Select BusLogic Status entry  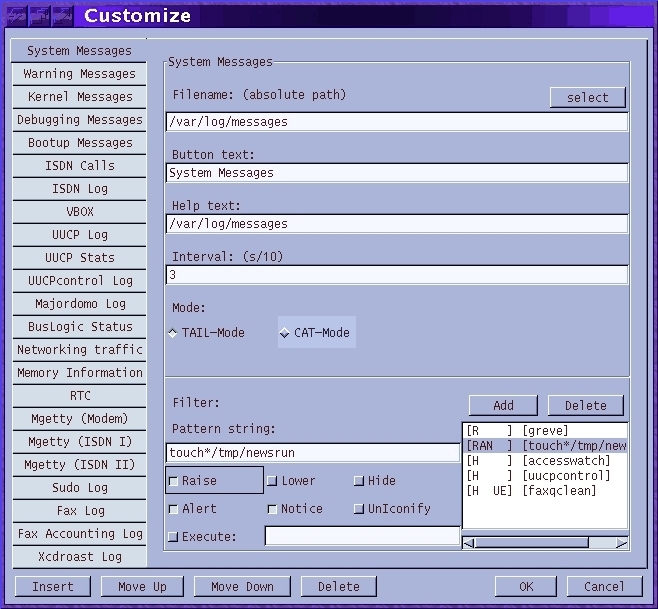click(79, 327)
